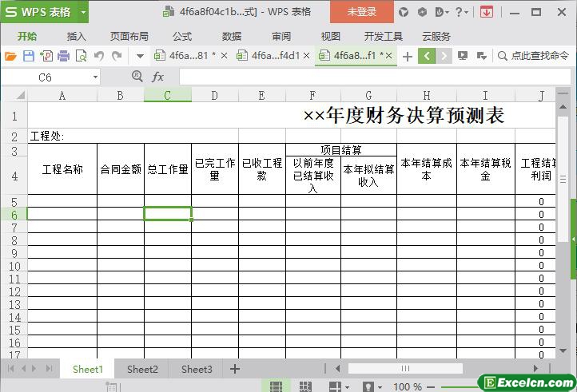Click the Save disk icon
The image size is (577, 392).
click(28, 56)
